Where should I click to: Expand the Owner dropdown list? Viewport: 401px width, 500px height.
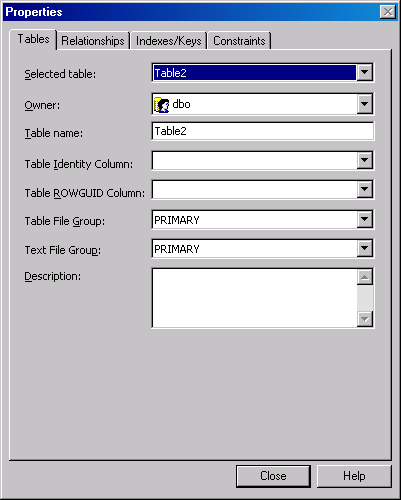tap(365, 104)
